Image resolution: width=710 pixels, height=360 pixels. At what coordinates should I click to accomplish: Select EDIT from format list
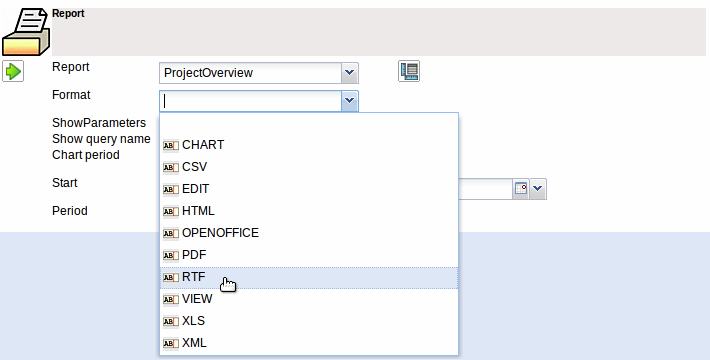coord(309,189)
